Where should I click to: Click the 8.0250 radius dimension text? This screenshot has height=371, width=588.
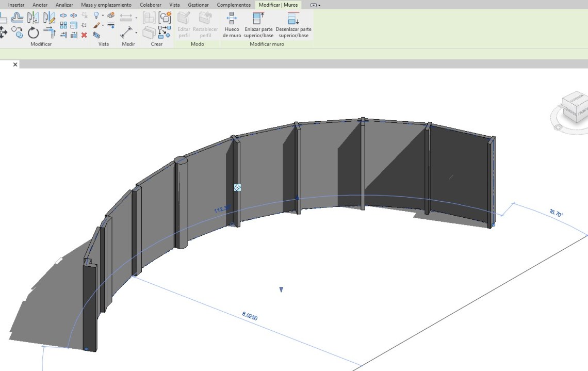(250, 315)
